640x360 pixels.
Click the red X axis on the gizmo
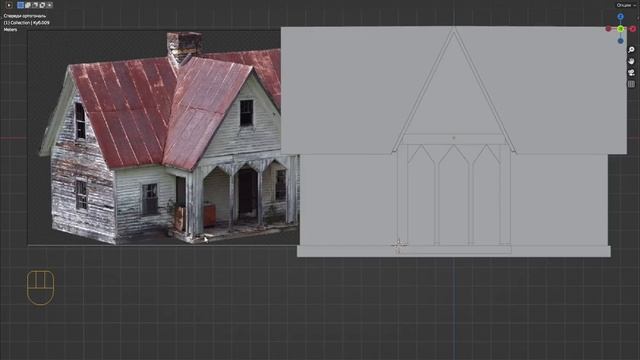tap(633, 29)
